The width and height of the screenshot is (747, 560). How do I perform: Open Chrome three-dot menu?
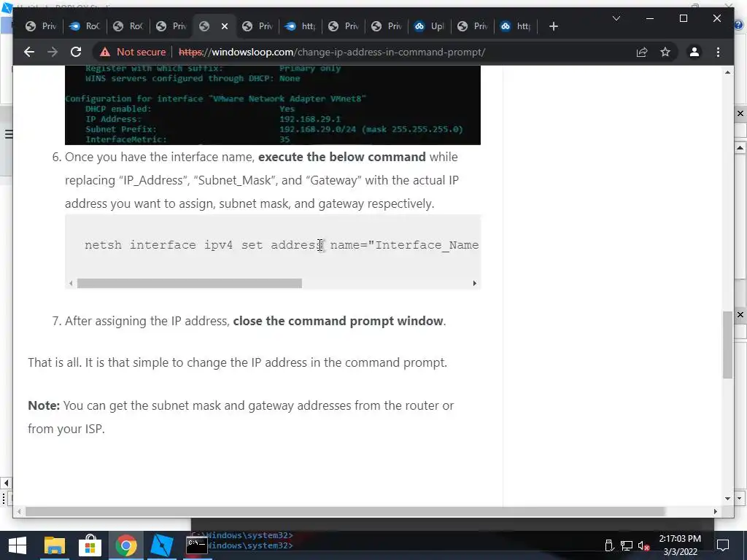[x=718, y=52]
